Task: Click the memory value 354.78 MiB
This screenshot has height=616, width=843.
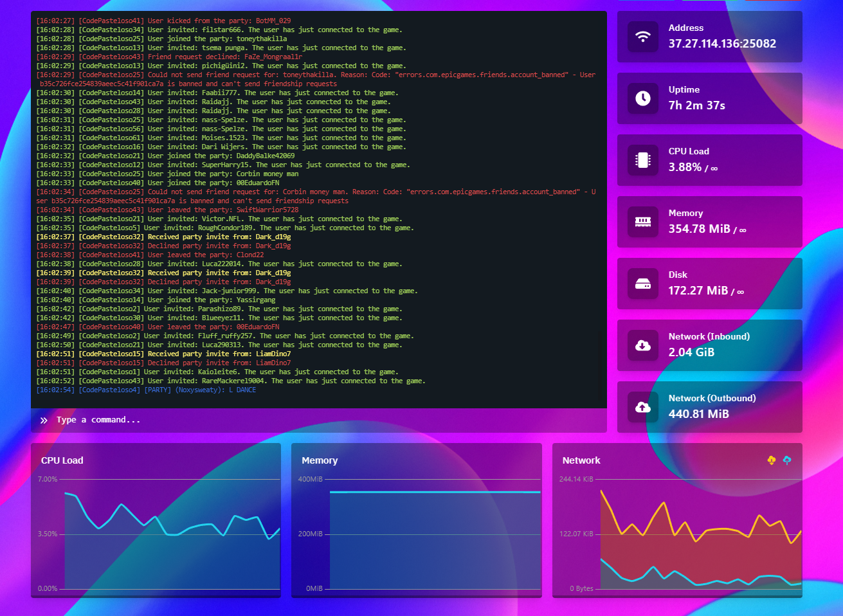Action: (x=700, y=229)
